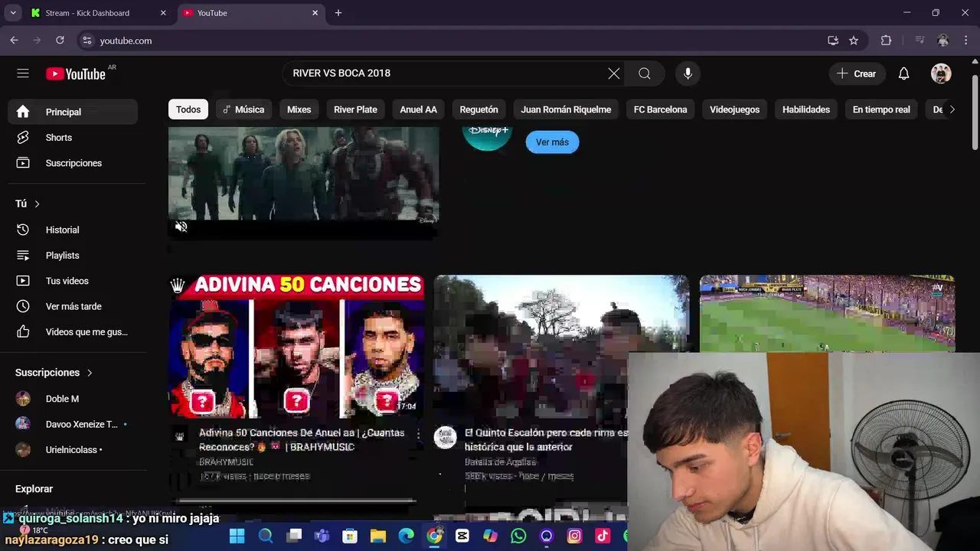Open the Adivina 50 Canciones video options

[418, 434]
